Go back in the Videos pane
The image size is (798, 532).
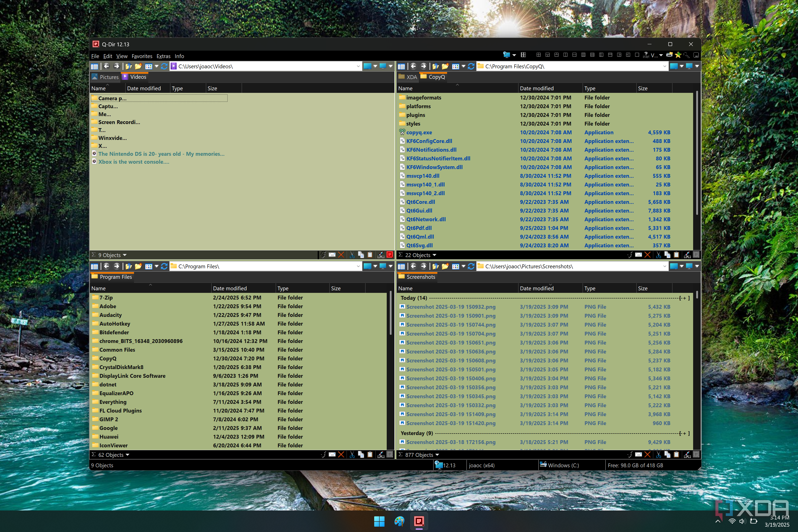(x=106, y=66)
